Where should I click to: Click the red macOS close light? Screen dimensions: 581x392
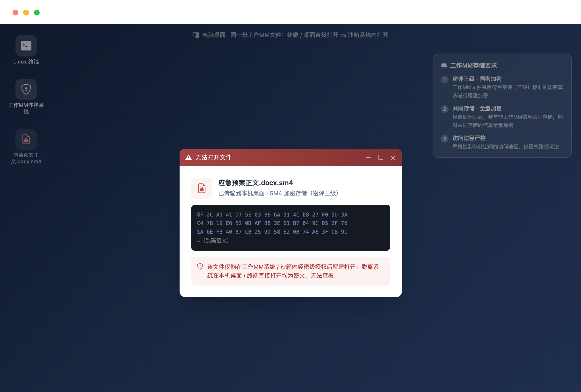tap(15, 13)
